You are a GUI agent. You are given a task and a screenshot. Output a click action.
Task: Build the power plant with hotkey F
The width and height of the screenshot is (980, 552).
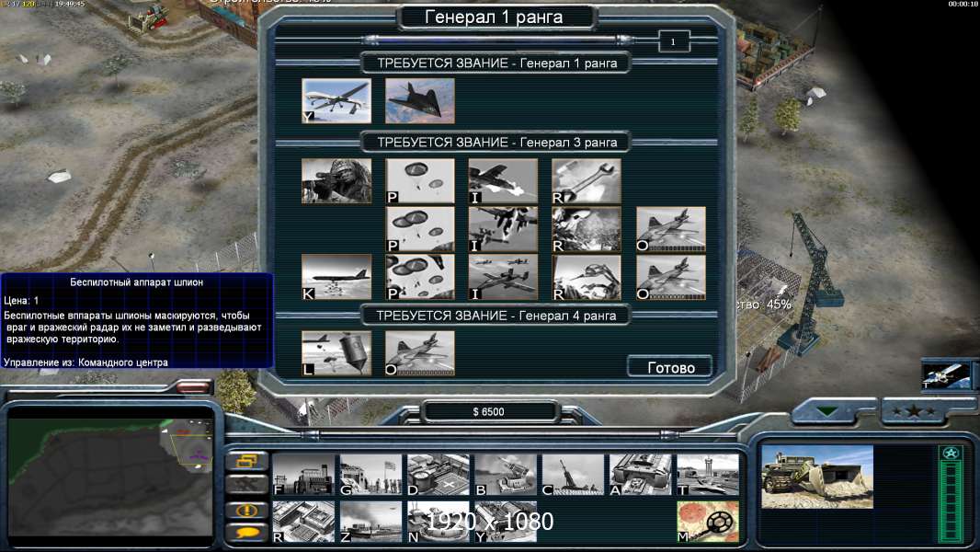[x=303, y=475]
